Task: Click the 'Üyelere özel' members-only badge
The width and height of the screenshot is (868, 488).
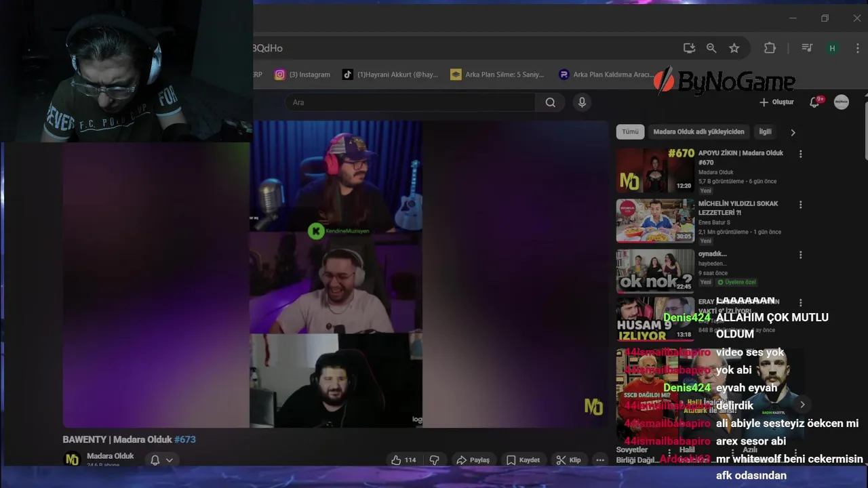Action: (736, 282)
